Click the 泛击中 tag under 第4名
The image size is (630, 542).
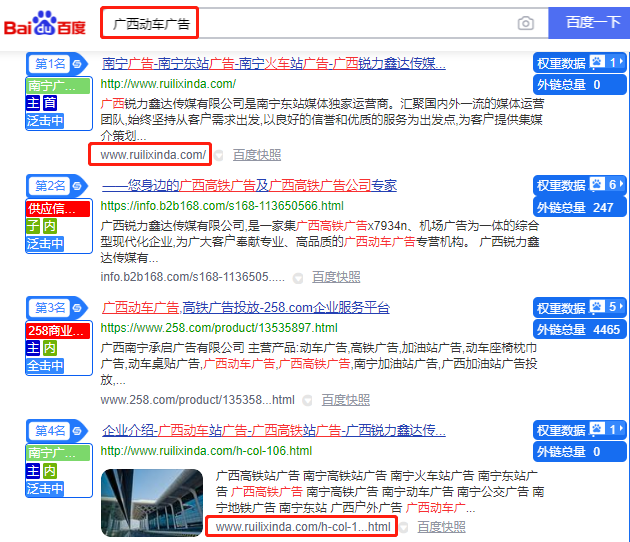(x=45, y=489)
